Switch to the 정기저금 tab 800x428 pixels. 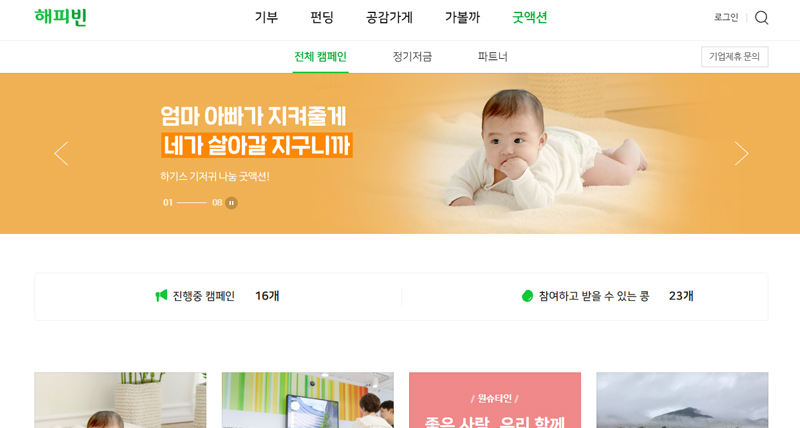coord(412,57)
